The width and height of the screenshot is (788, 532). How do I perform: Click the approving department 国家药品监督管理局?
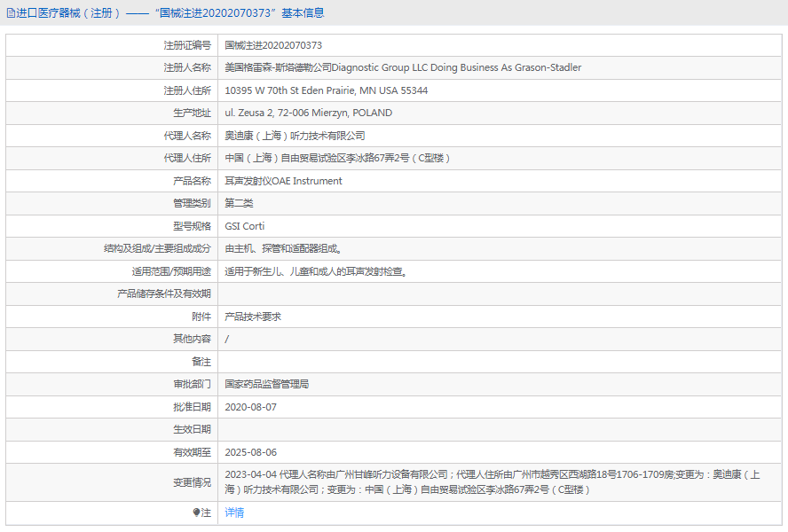[x=267, y=384]
